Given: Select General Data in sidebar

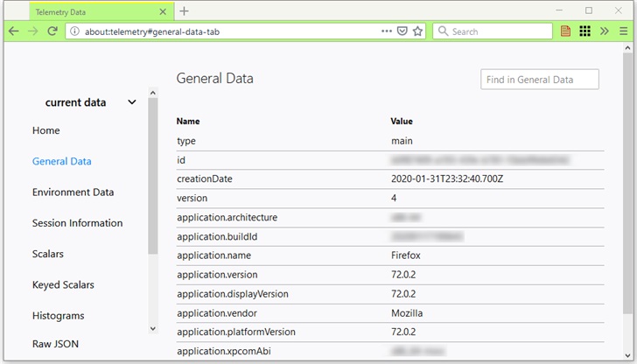Looking at the screenshot, I should tap(62, 161).
